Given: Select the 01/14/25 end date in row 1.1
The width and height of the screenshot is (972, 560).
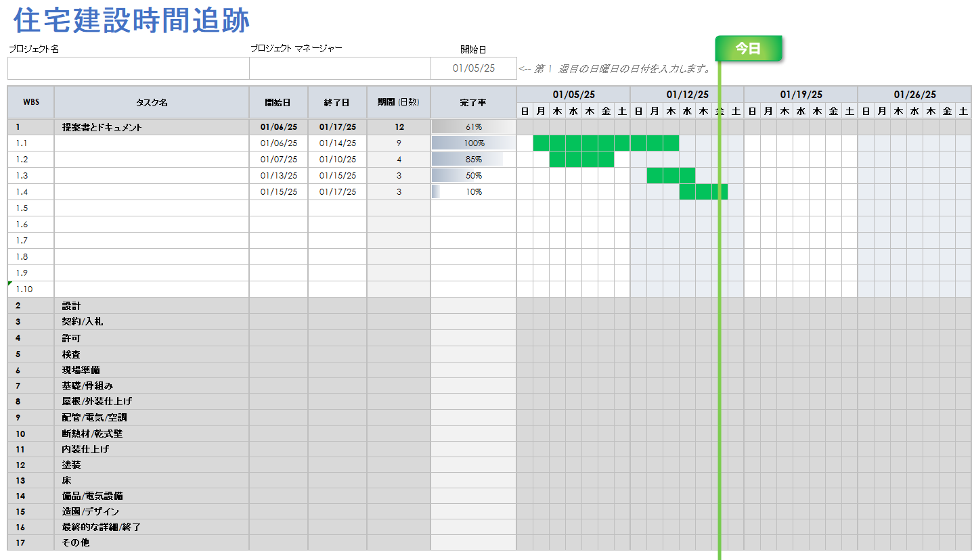Looking at the screenshot, I should click(x=337, y=143).
